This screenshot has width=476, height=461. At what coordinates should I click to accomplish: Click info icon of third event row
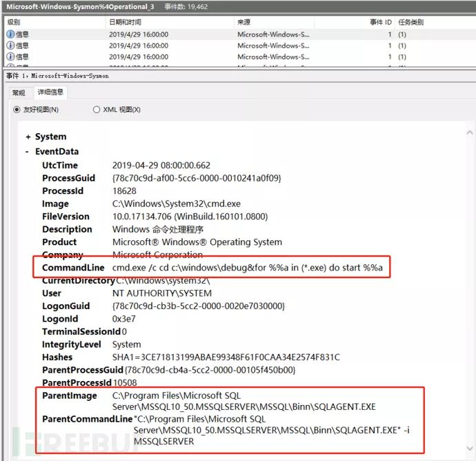click(10, 57)
